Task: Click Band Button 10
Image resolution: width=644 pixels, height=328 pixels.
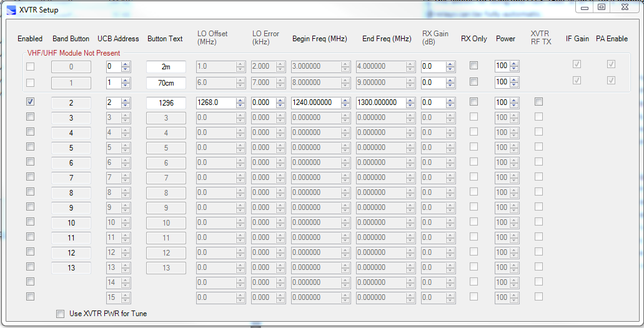Action: click(x=71, y=223)
